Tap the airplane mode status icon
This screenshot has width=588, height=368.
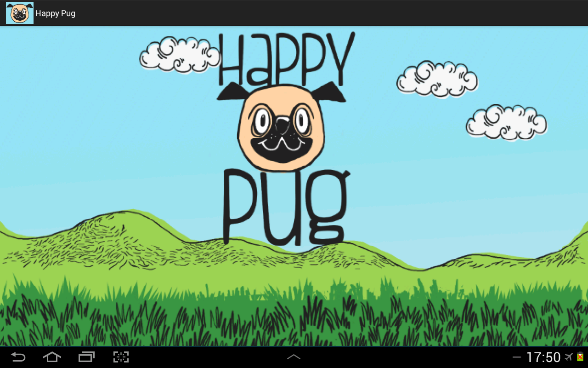[569, 357]
